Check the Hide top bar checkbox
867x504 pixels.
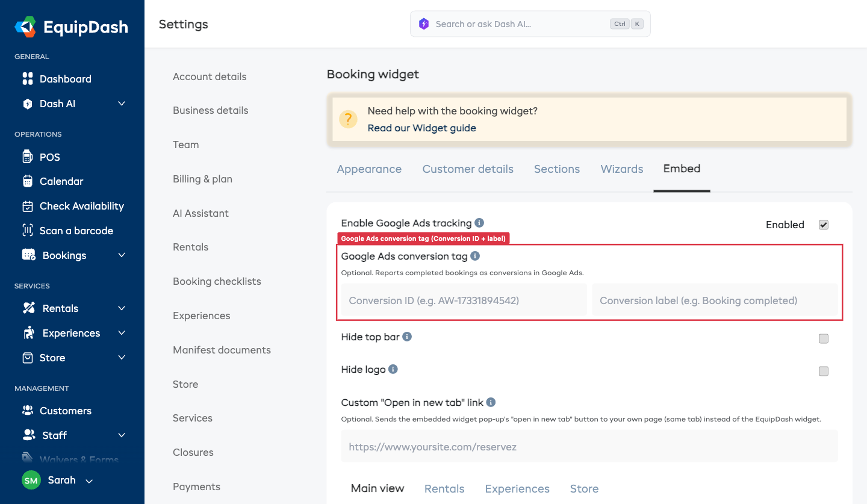tap(824, 338)
